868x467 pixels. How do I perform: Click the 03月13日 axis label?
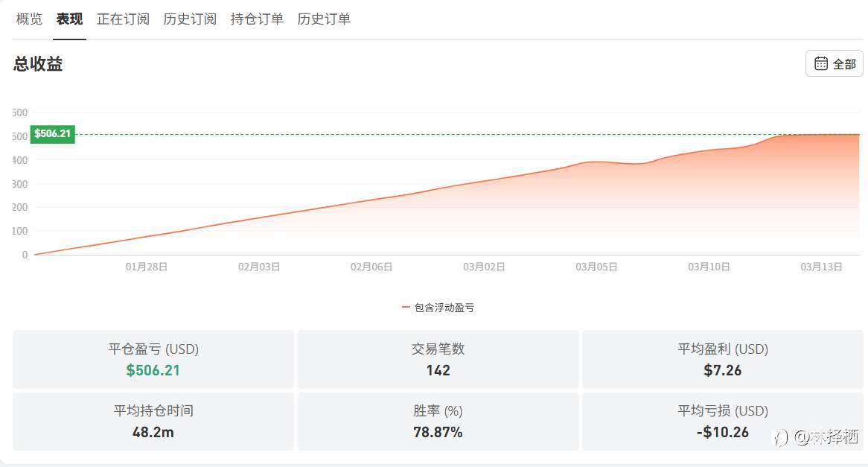click(x=821, y=267)
